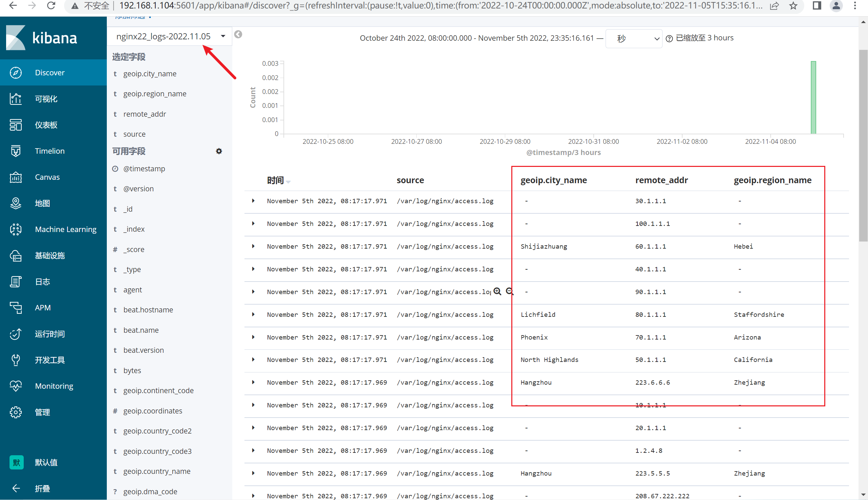The image size is (868, 500).
Task: Open the Monitoring heartbeat icon
Action: [16, 386]
